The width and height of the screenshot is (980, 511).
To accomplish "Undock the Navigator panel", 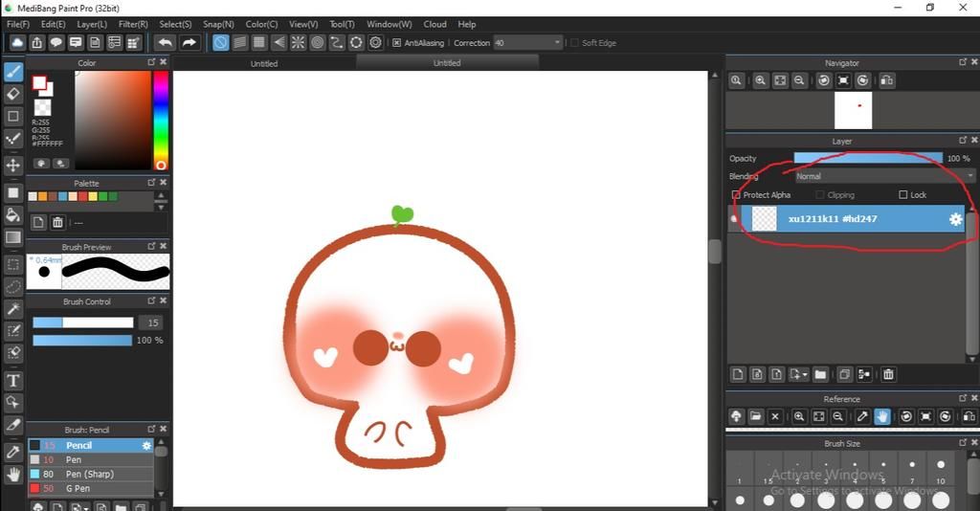I will tap(963, 62).
